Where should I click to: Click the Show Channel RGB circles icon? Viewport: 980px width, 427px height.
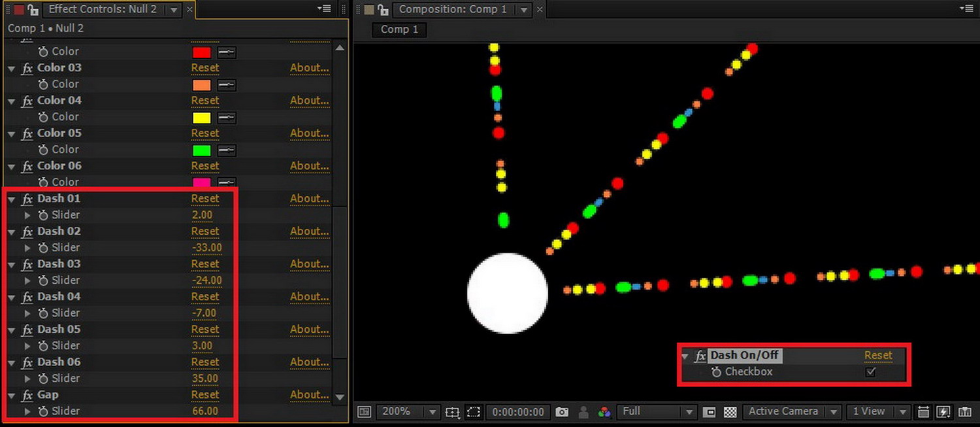click(604, 412)
